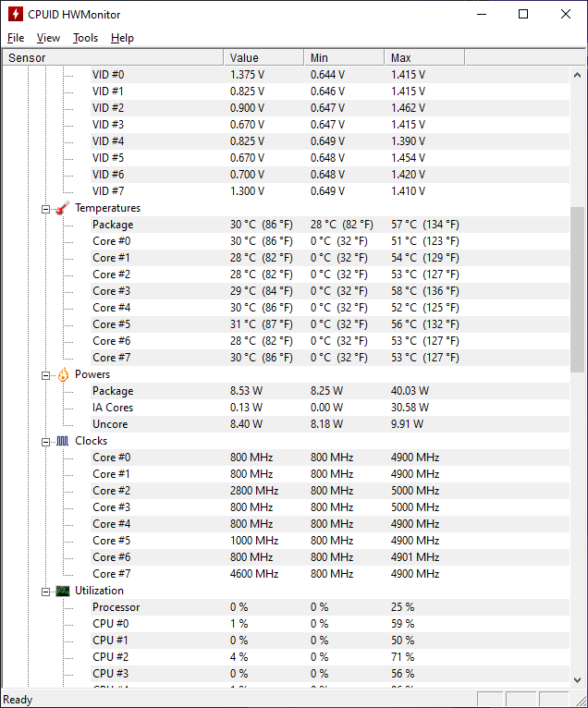Select the CPU #1 utilization row
The image size is (588, 708).
(330, 641)
